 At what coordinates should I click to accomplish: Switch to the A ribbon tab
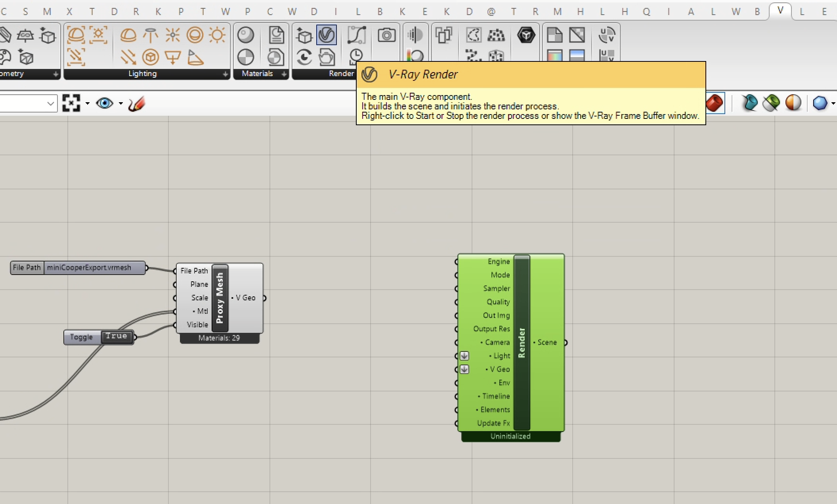[x=691, y=11]
